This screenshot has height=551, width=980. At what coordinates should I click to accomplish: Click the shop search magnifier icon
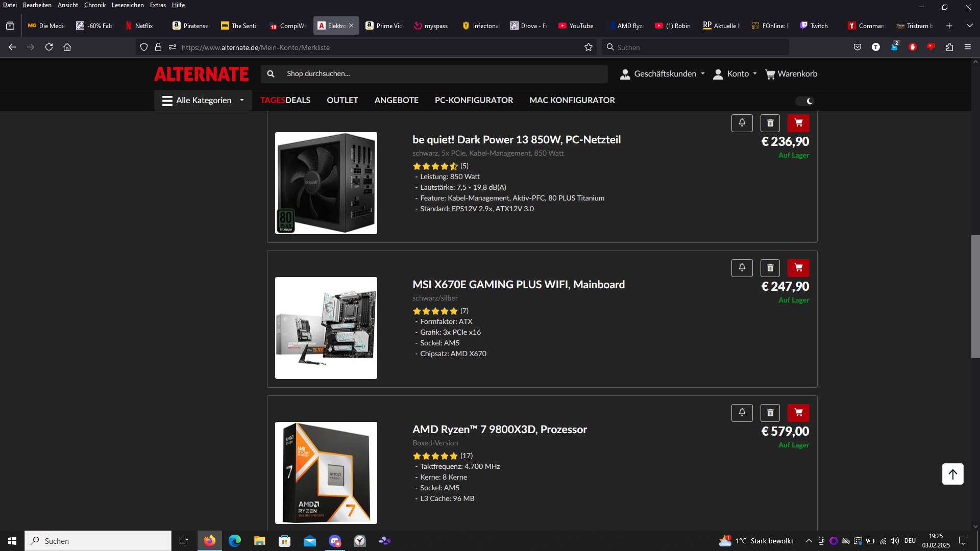(271, 74)
